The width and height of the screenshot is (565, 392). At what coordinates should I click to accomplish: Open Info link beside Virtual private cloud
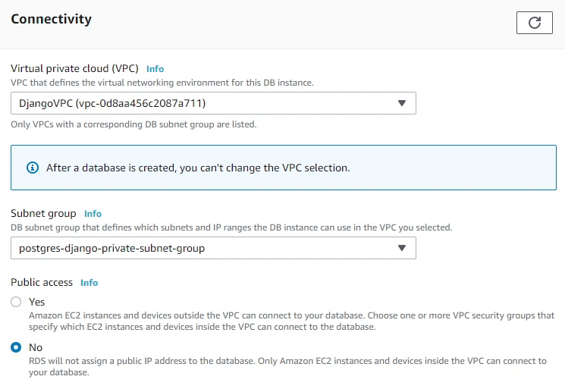tap(155, 69)
